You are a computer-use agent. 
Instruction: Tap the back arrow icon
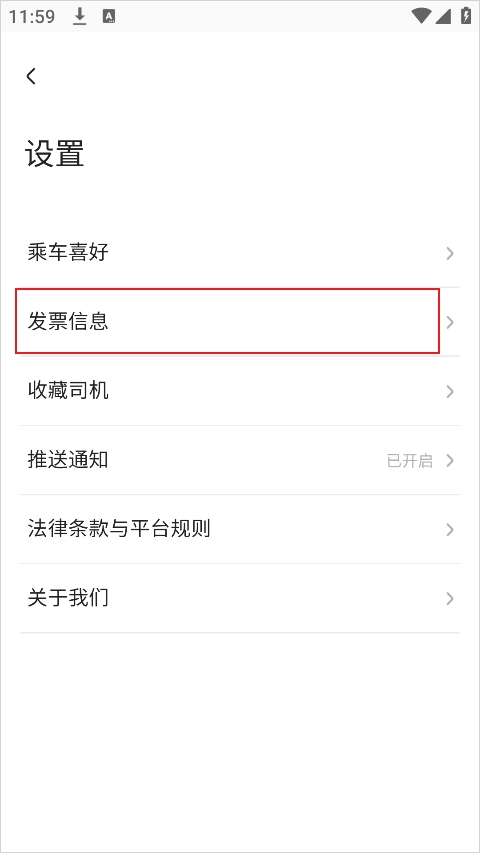tap(31, 76)
